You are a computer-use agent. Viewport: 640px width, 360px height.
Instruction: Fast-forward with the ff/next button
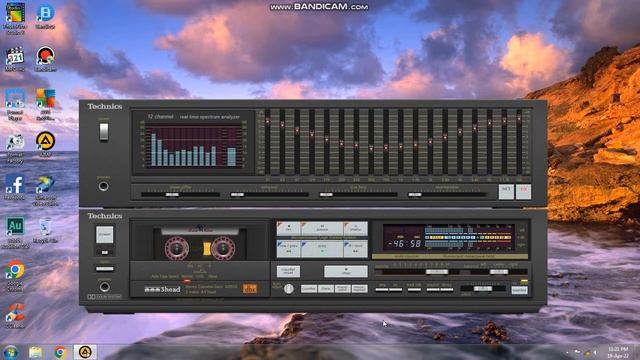[x=356, y=249]
